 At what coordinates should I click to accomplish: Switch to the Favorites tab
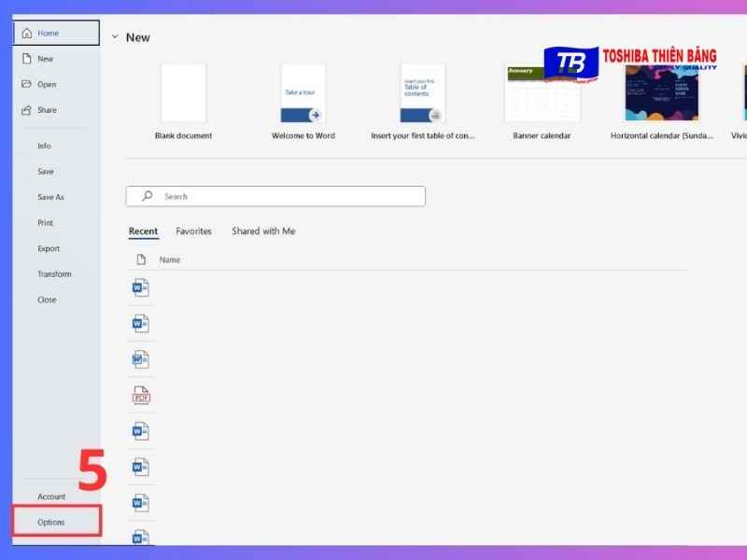(x=193, y=231)
